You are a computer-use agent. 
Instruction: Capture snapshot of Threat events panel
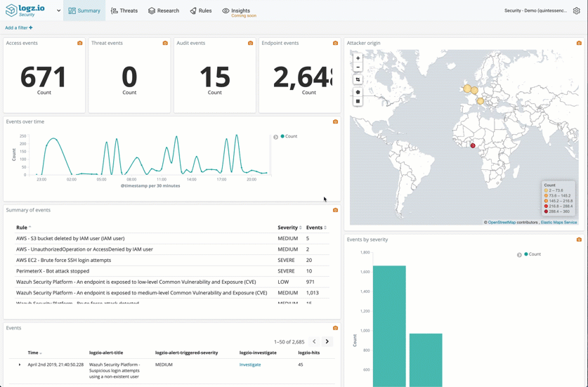(165, 43)
